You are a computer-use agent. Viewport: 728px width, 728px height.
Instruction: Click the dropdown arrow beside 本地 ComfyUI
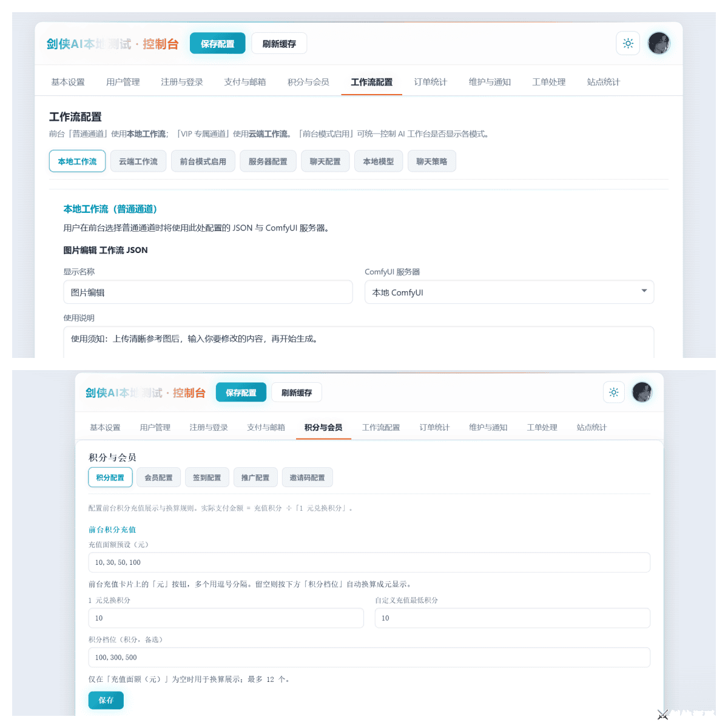644,291
